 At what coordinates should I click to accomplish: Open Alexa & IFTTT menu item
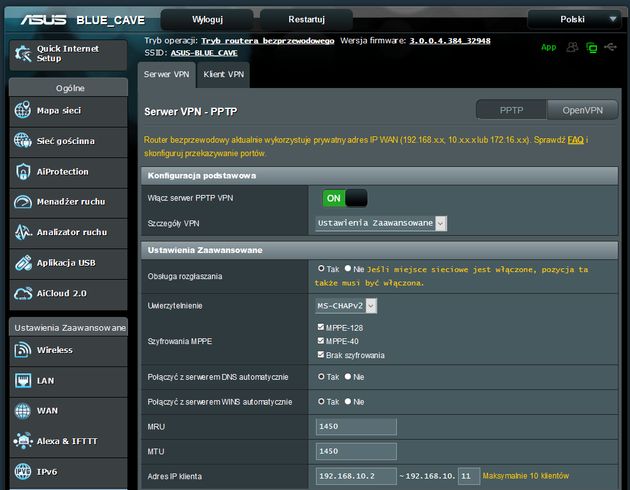tap(68, 441)
